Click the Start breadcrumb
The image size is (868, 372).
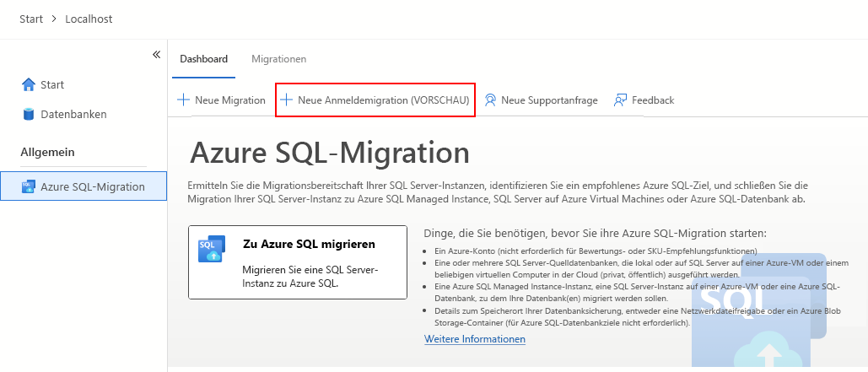[x=31, y=19]
